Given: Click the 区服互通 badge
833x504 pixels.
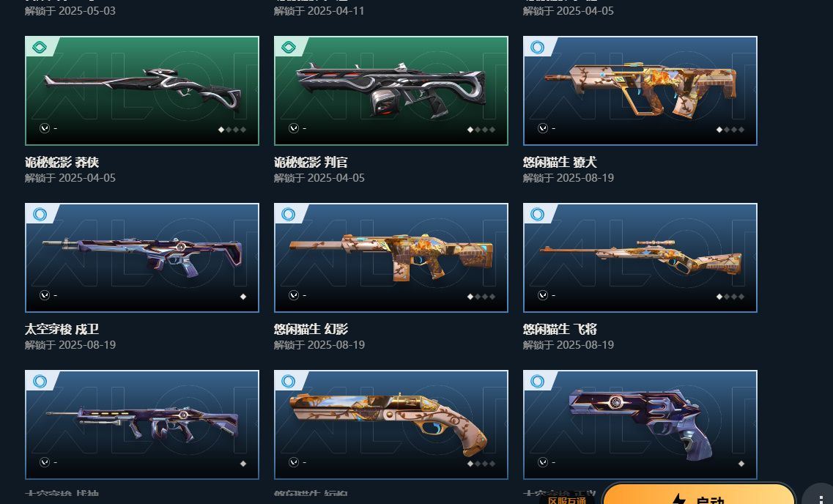Looking at the screenshot, I should point(566,500).
